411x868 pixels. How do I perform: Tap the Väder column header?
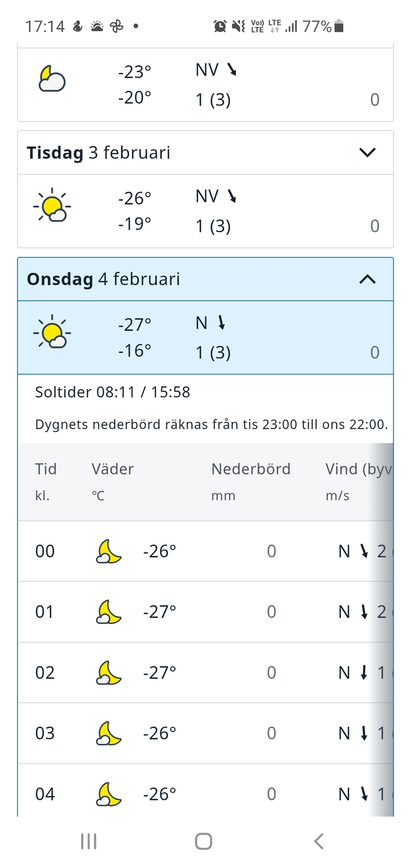click(x=113, y=469)
